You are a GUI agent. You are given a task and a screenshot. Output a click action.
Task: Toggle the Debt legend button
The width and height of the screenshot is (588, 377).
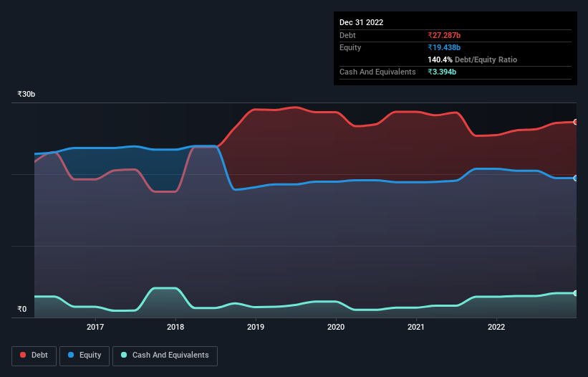[x=34, y=355]
